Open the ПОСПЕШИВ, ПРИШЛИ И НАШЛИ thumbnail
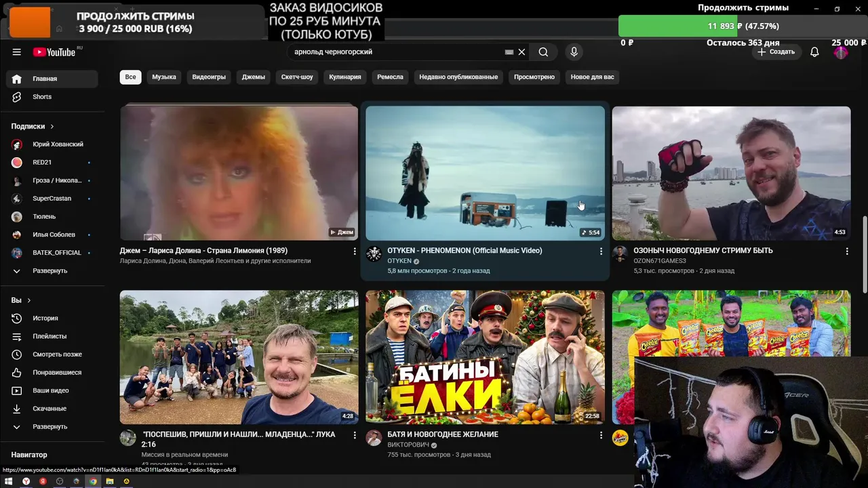The height and width of the screenshot is (488, 868). click(239, 357)
